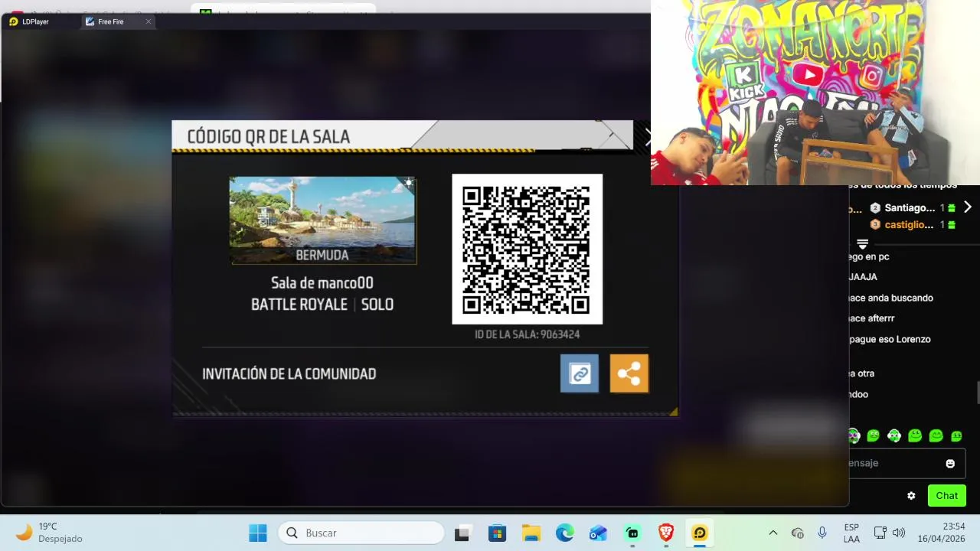Close the Free Fire tab
This screenshot has width=980, height=551.
tap(149, 21)
